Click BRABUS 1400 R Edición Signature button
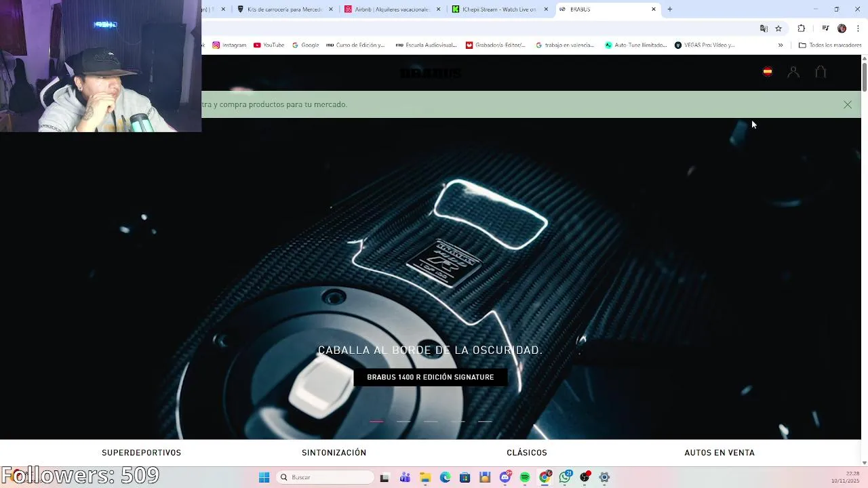The width and height of the screenshot is (868, 488). [x=431, y=377]
